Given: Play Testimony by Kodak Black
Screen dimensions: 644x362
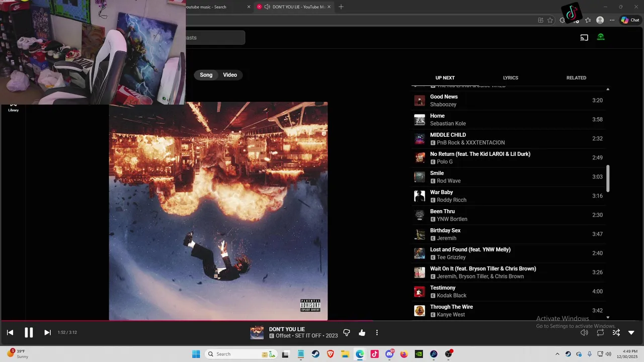Looking at the screenshot, I should (x=508, y=292).
